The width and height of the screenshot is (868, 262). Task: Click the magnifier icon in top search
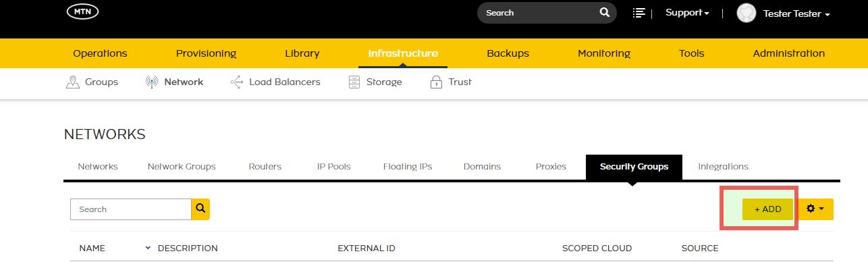coord(604,13)
